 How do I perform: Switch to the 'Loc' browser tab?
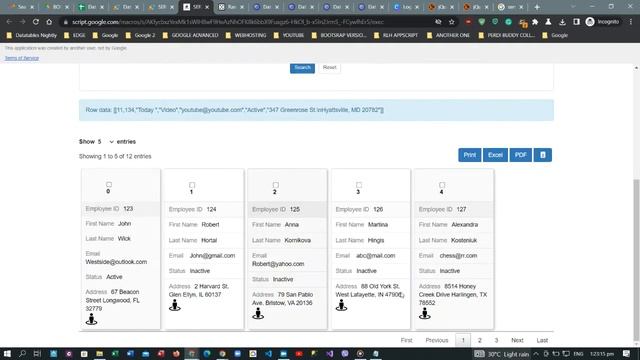pyautogui.click(x=406, y=7)
